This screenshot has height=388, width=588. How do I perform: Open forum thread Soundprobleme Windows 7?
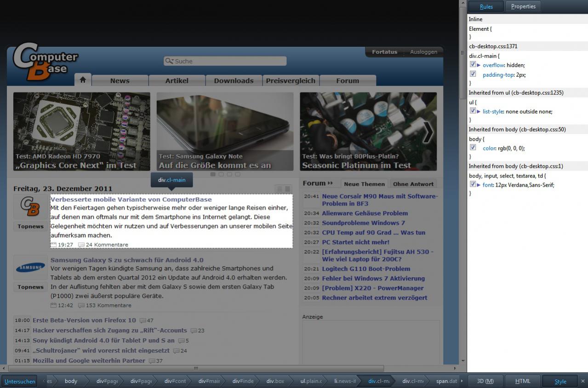(x=364, y=223)
